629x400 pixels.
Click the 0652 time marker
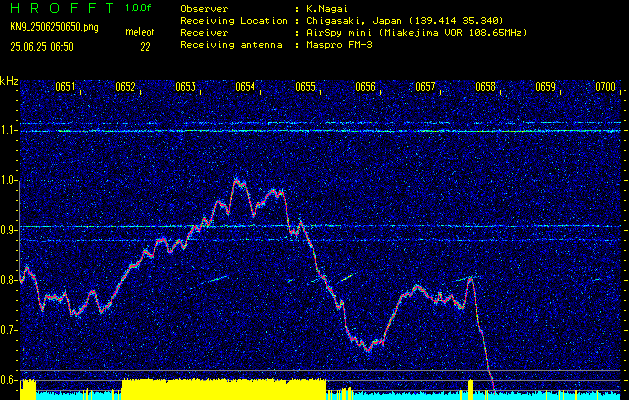[x=125, y=87]
